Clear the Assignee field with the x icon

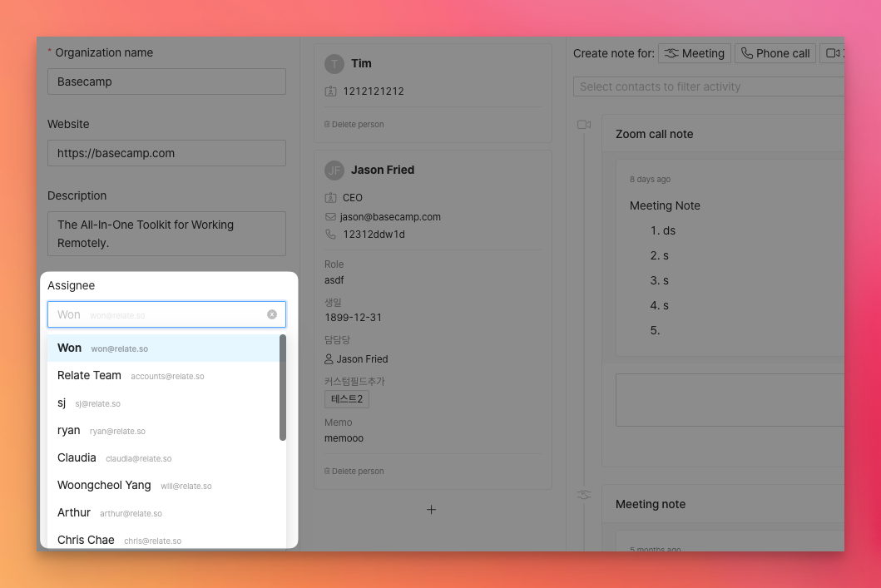pyautogui.click(x=272, y=314)
